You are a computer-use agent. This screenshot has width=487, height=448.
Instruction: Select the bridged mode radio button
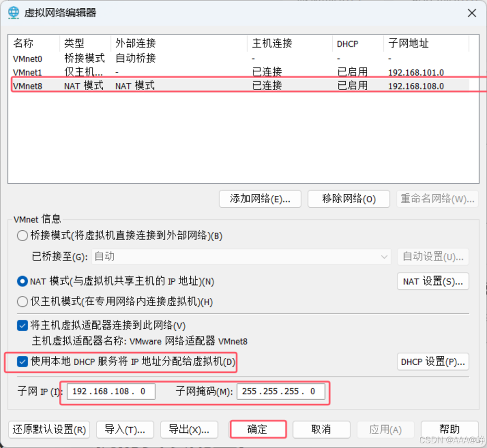tap(22, 235)
